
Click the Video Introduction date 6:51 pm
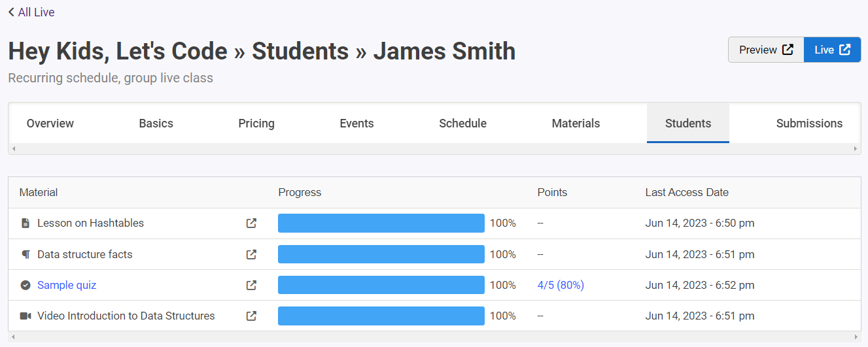point(700,316)
